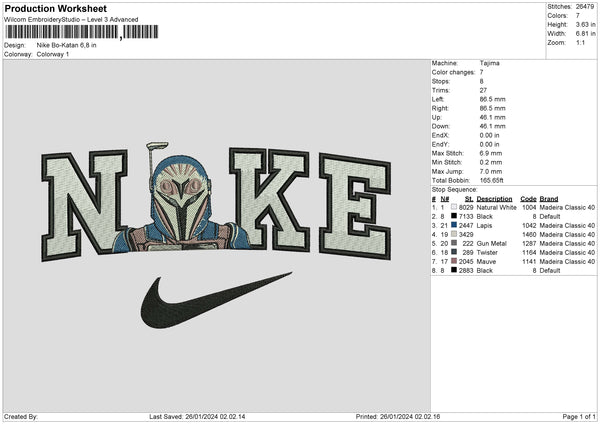Select 'Wilcom EmbroideryStudio – Level 3 Advanced' text

71,20
